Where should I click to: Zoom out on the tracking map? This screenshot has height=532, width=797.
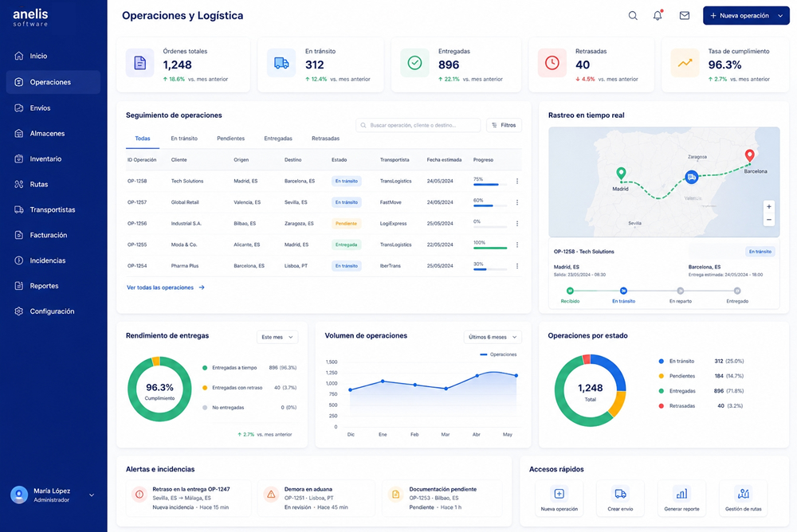769,220
